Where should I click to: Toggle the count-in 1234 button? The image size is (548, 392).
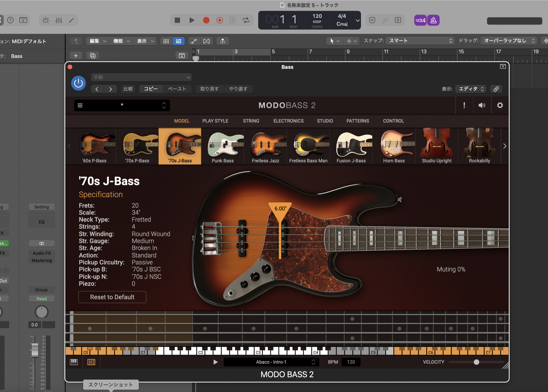[x=420, y=20]
